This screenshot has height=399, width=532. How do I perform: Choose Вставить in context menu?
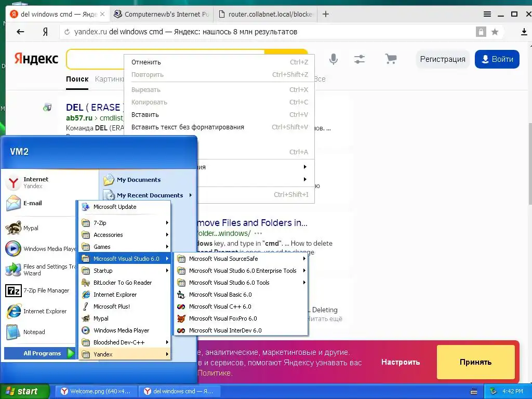(x=219, y=115)
